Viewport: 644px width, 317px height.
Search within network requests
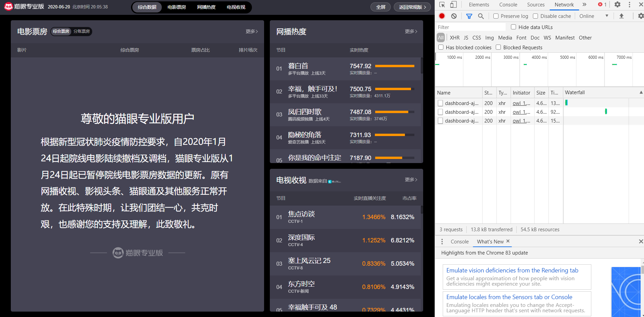tap(481, 16)
